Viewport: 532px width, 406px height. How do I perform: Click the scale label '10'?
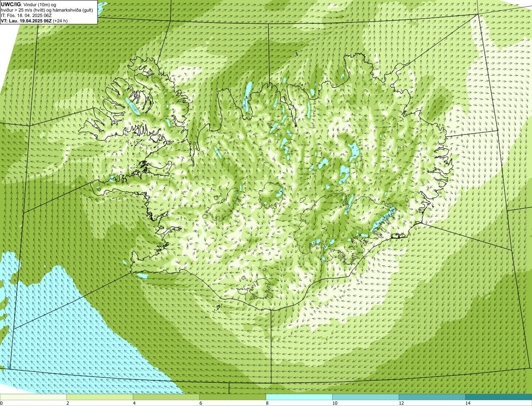coord(335,403)
